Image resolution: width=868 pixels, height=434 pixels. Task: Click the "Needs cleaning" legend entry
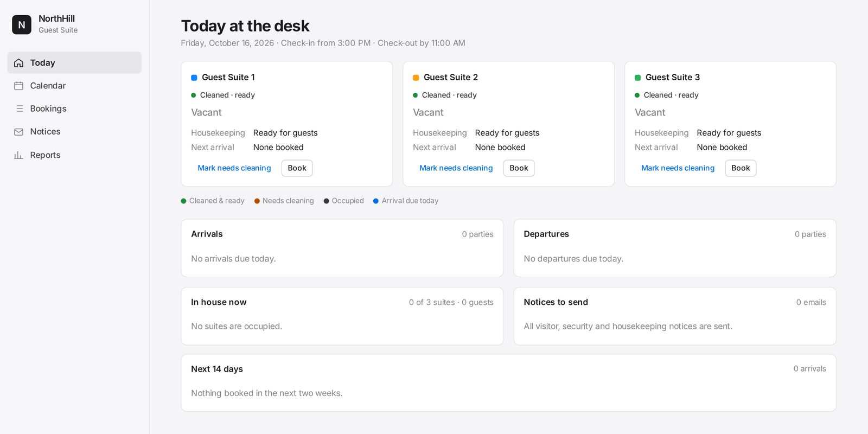[284, 201]
